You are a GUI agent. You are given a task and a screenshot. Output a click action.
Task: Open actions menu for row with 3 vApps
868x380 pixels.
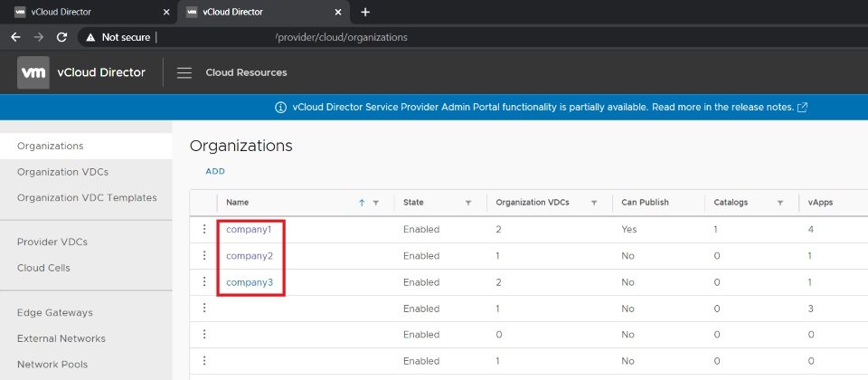204,308
